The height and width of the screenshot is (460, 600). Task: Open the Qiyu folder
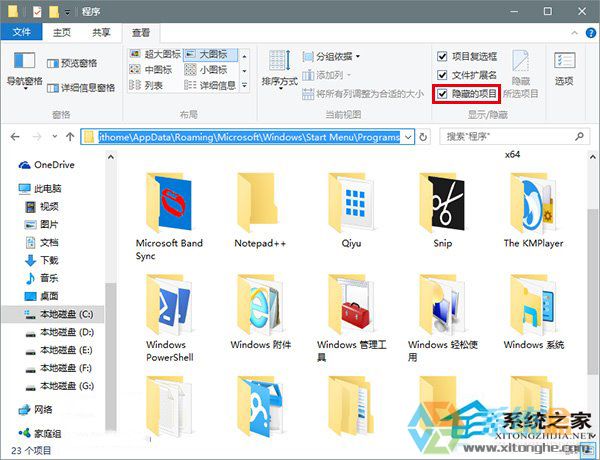[x=351, y=210]
